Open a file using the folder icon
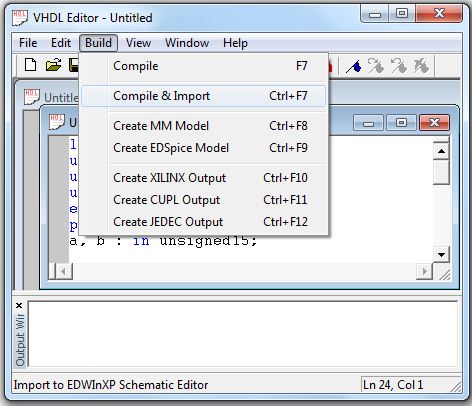This screenshot has width=472, height=406. pyautogui.click(x=53, y=65)
